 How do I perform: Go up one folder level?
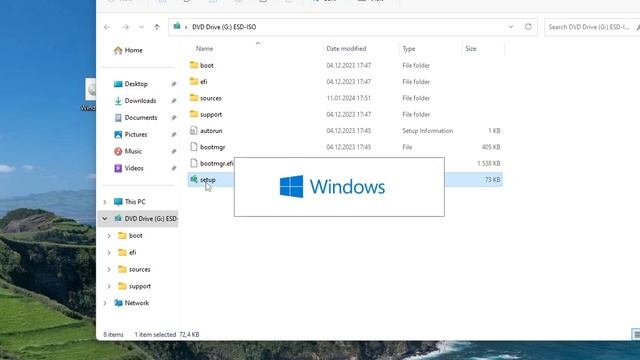pos(157,27)
